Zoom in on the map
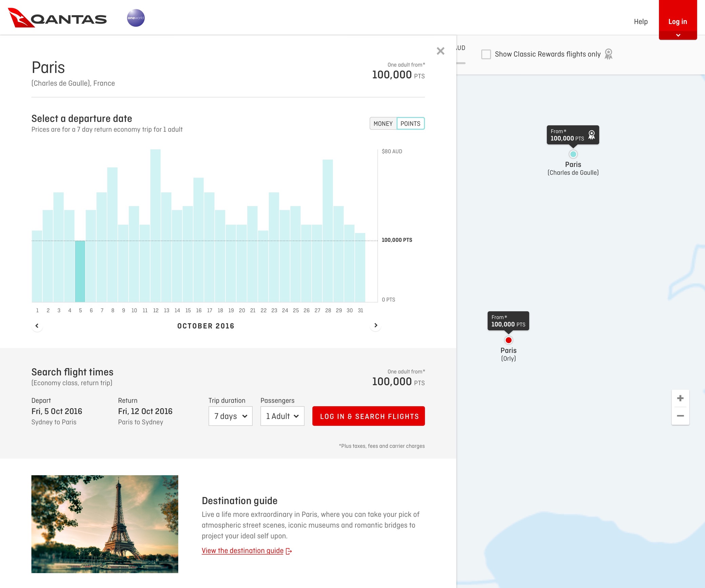The width and height of the screenshot is (705, 588). 680,398
